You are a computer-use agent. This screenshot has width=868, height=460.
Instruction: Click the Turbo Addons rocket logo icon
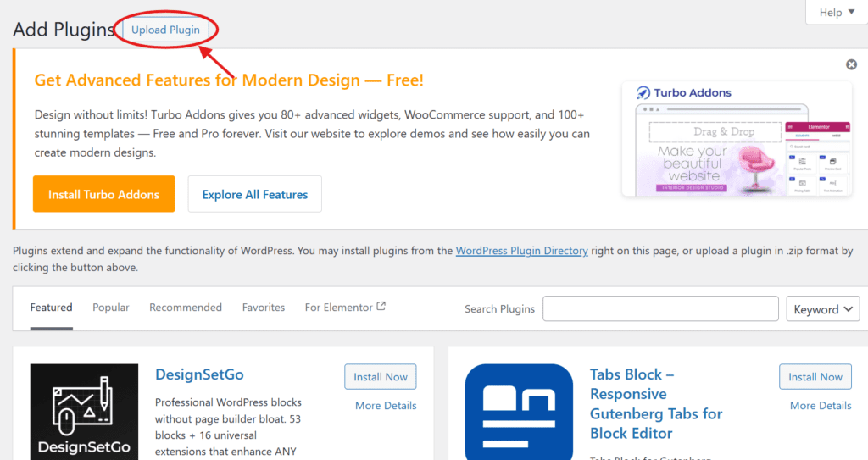643,93
